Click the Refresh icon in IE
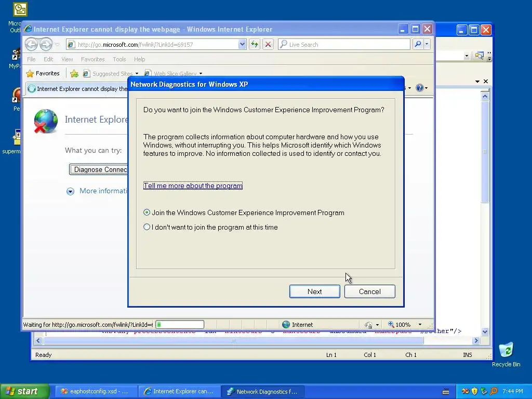 [255, 45]
